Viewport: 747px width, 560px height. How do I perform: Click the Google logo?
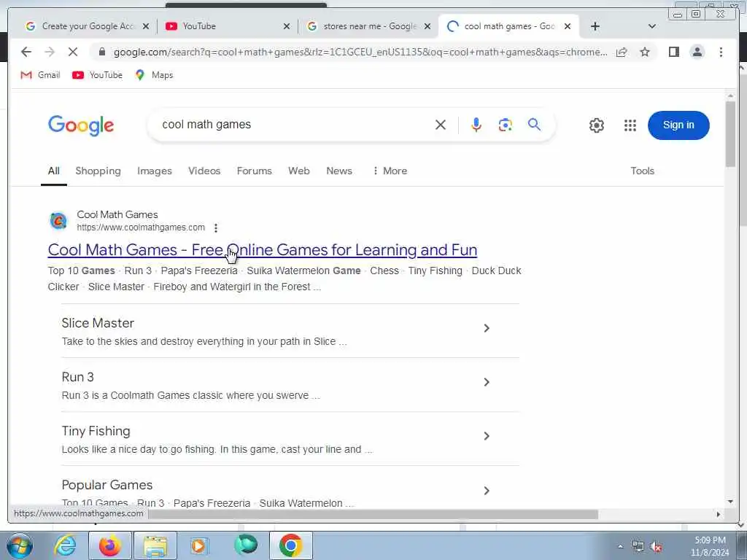point(81,125)
